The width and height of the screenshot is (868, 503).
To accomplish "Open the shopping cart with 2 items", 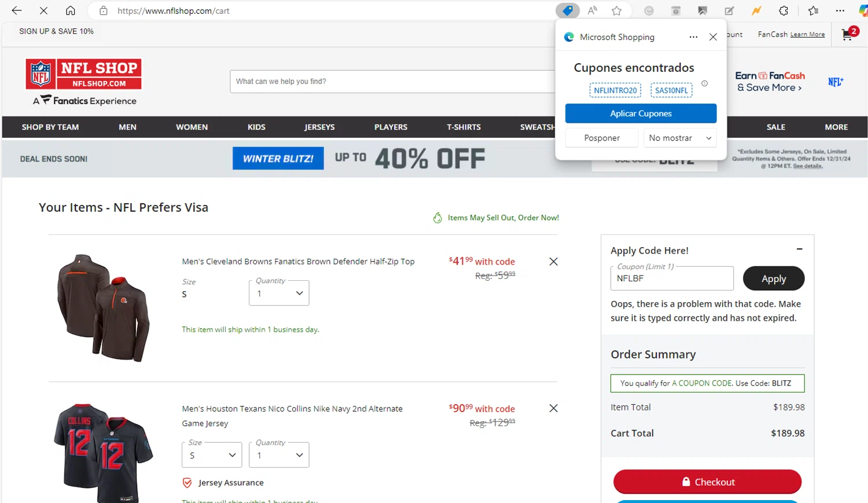I will pos(849,34).
